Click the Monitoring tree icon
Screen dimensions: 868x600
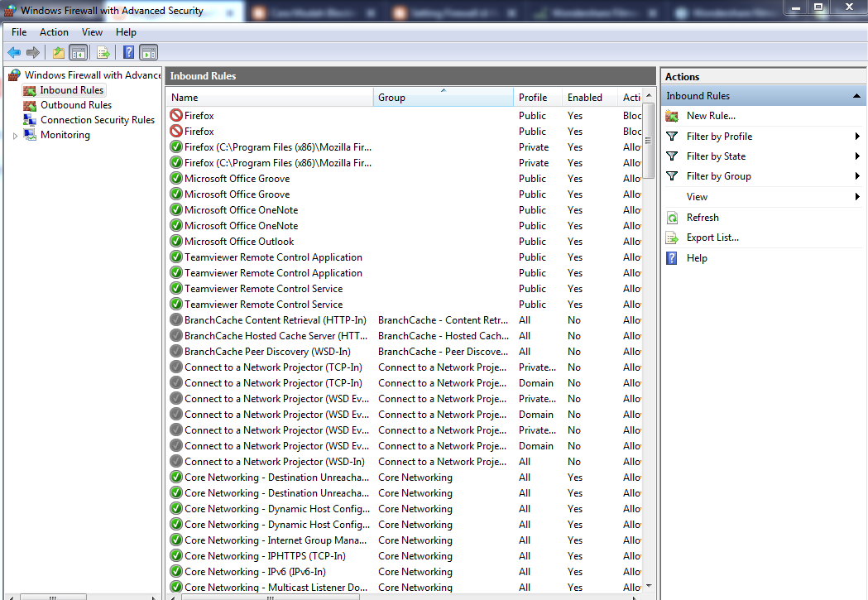click(29, 135)
